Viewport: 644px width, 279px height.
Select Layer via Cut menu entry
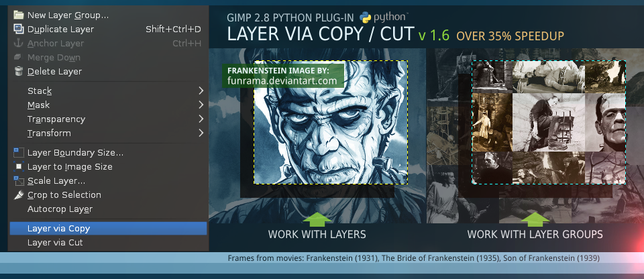(x=109, y=242)
